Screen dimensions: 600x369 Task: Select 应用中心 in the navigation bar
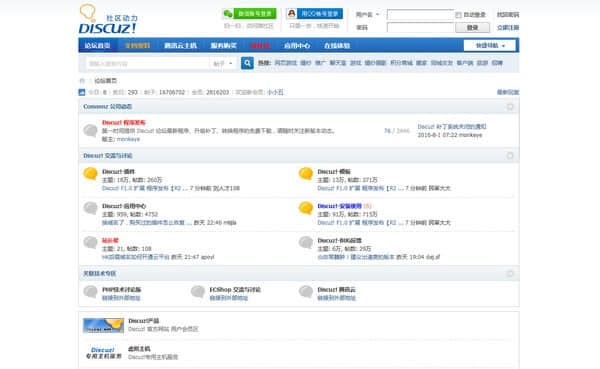point(297,46)
